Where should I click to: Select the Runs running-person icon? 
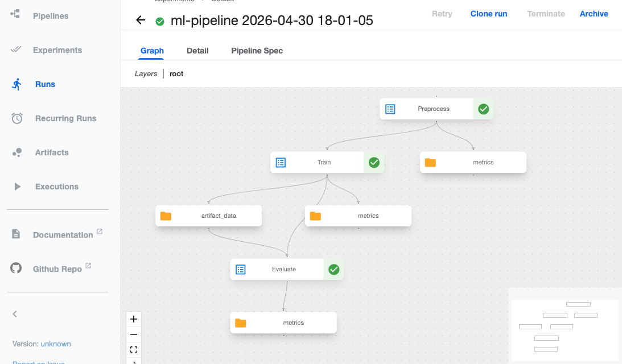pyautogui.click(x=17, y=84)
